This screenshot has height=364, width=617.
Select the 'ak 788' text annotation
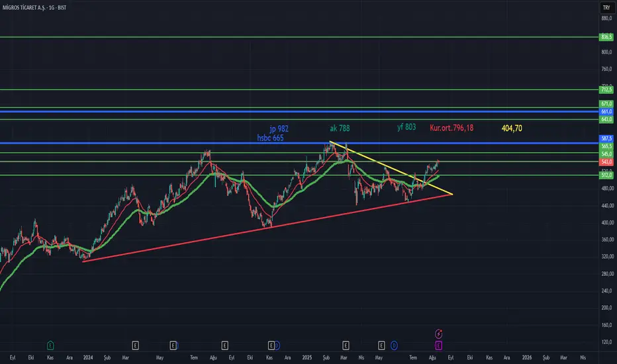(340, 128)
